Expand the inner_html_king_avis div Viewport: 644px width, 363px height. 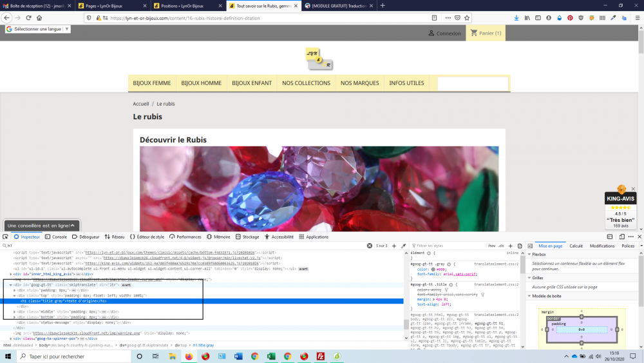[x=11, y=274]
